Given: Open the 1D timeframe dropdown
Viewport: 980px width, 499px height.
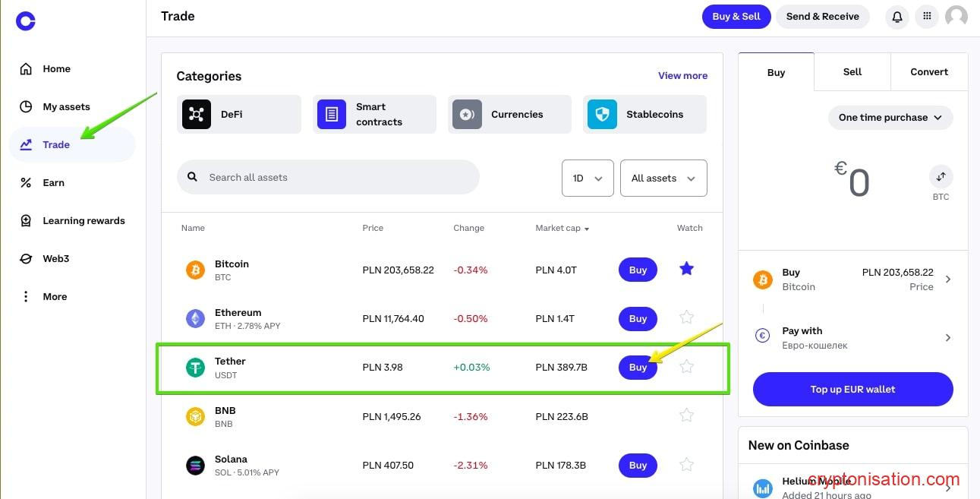Looking at the screenshot, I should click(587, 178).
